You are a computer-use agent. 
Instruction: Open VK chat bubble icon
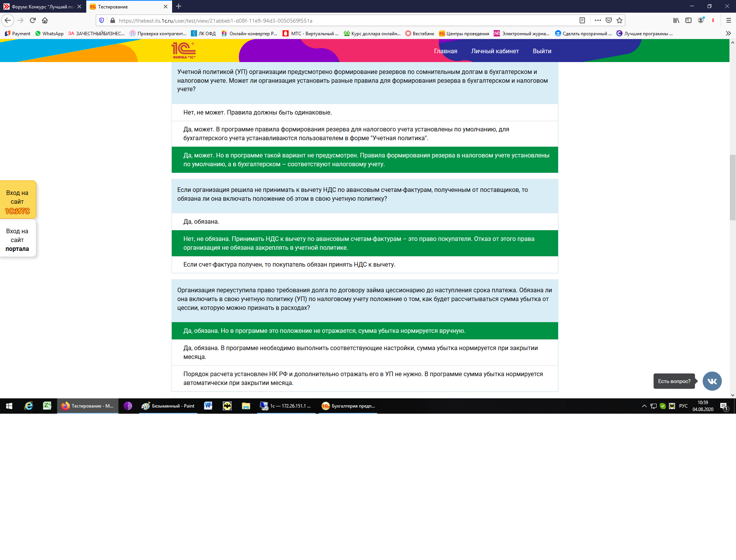[x=712, y=381]
